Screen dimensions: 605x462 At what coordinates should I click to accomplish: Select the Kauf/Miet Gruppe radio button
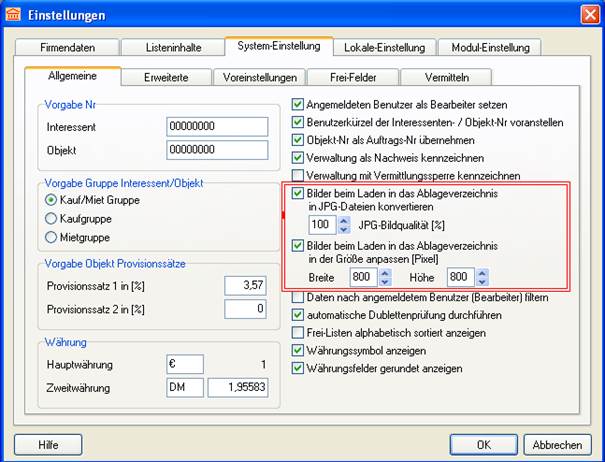click(x=51, y=200)
